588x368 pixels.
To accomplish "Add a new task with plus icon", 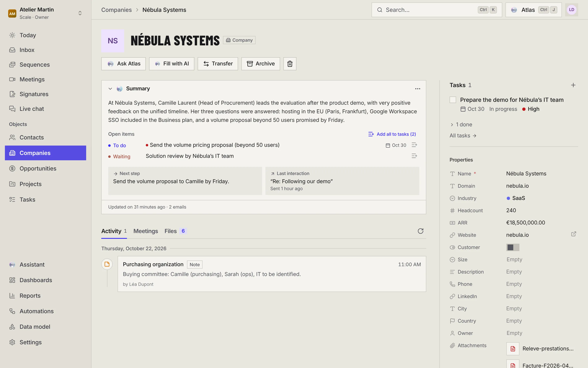I will pyautogui.click(x=573, y=85).
